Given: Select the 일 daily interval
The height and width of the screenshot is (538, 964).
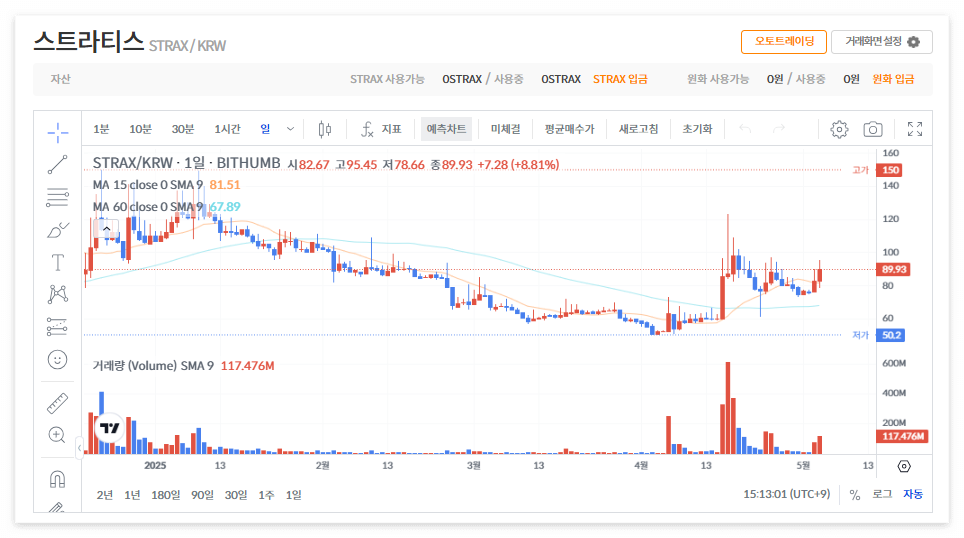Looking at the screenshot, I should click(x=265, y=129).
